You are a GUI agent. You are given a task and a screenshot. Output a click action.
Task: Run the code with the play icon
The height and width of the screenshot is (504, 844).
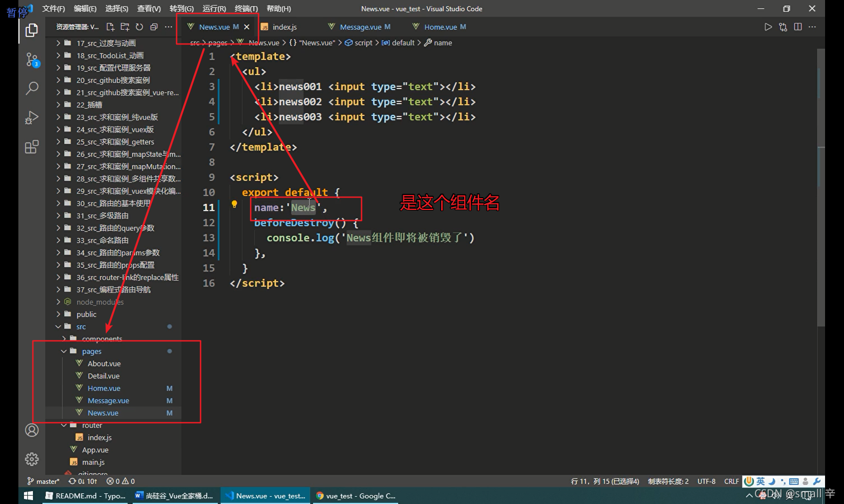pos(768,27)
